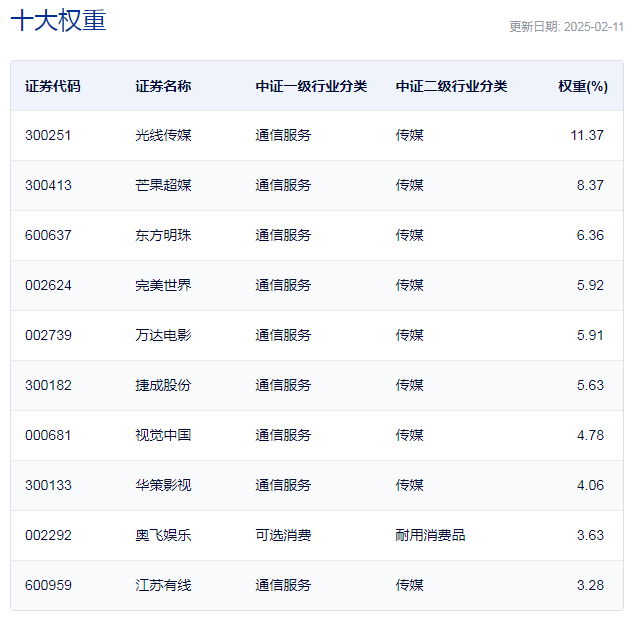This screenshot has width=629, height=620.
Task: Click the 十大权重 section title
Action: (x=58, y=21)
